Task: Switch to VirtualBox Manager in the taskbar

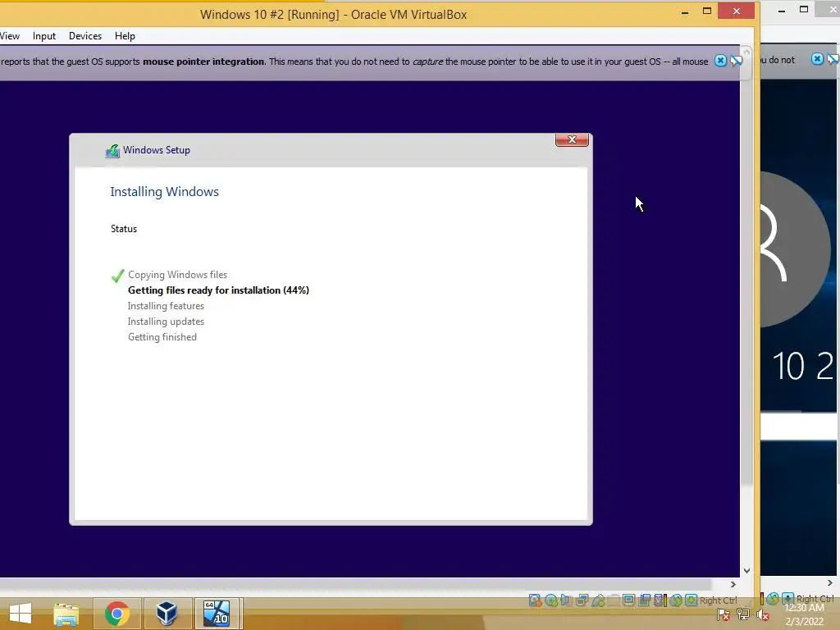Action: tap(167, 614)
